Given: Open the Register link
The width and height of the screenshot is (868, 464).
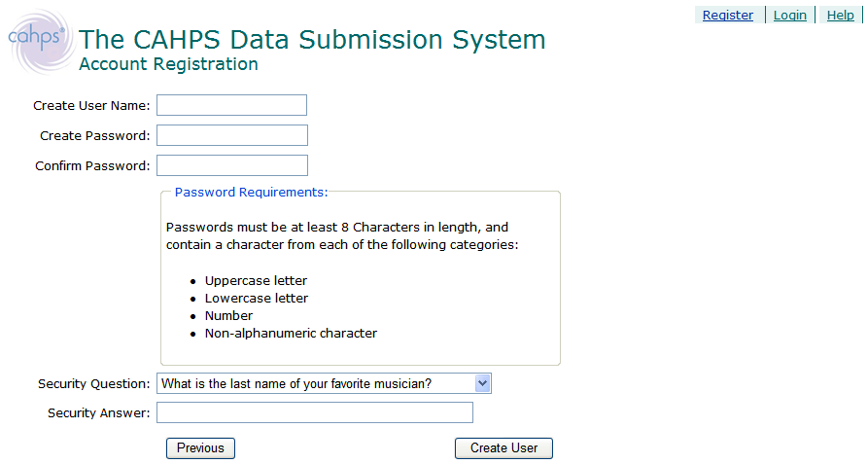Looking at the screenshot, I should tap(727, 15).
